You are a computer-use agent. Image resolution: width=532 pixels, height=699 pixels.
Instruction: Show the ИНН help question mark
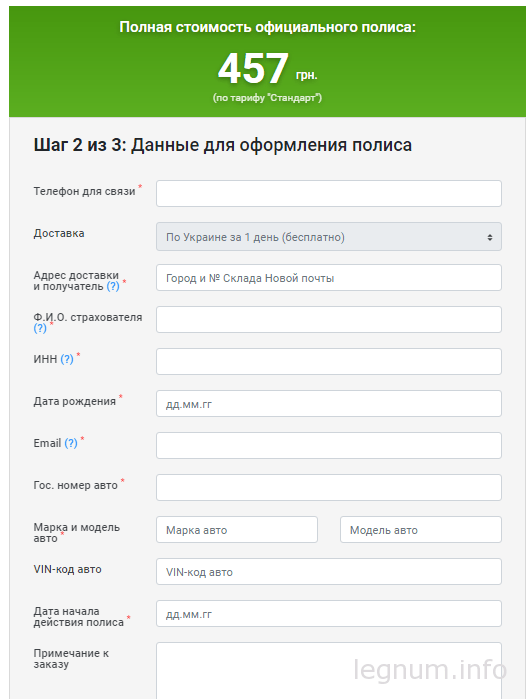(67, 359)
